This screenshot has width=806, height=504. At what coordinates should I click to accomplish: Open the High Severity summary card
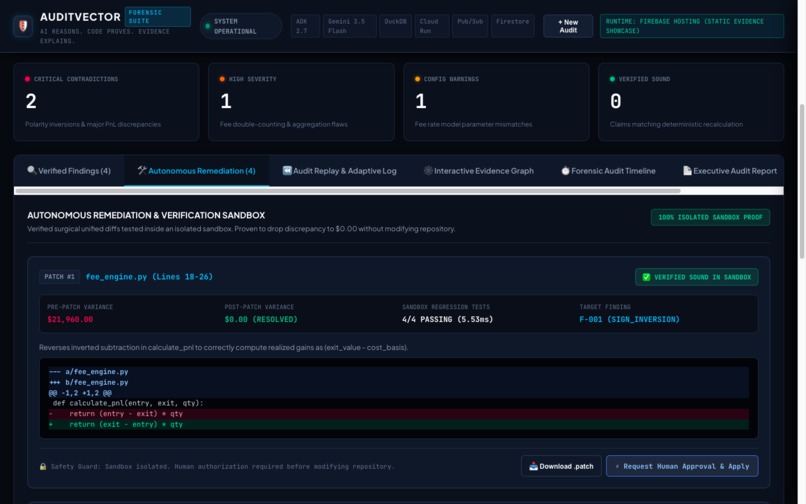coord(301,102)
